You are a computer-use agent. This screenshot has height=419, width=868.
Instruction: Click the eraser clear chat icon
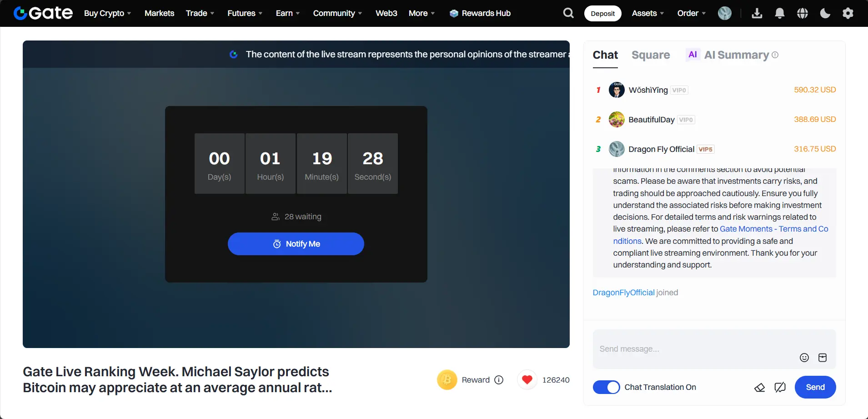759,388
